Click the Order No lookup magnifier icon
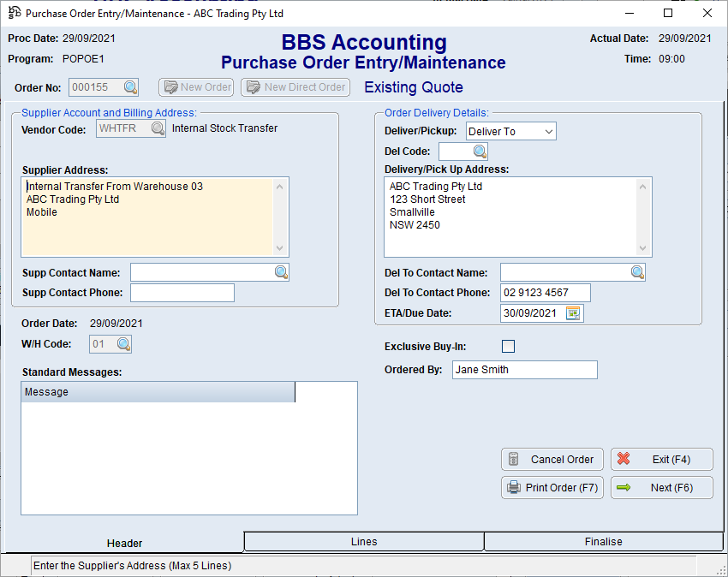This screenshot has height=577, width=728. pos(130,87)
